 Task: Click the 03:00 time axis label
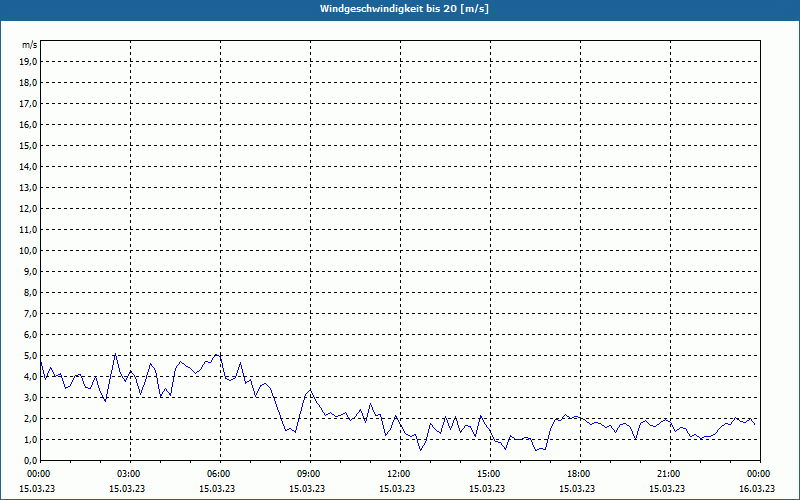pos(130,474)
